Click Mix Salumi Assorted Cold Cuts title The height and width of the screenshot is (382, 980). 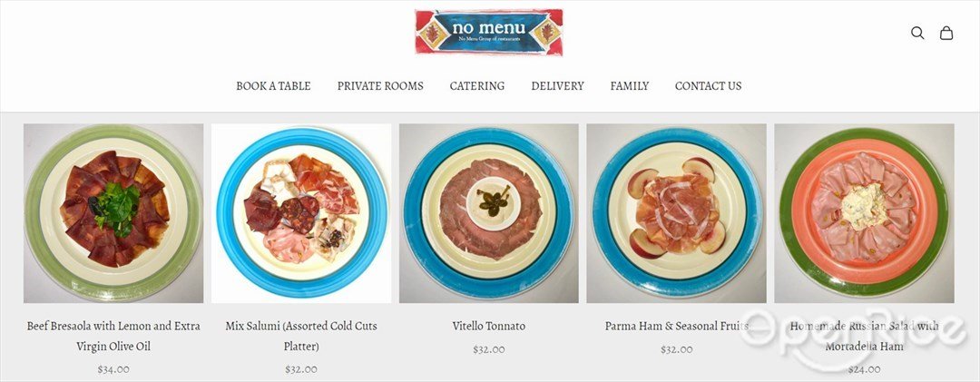coord(301,336)
